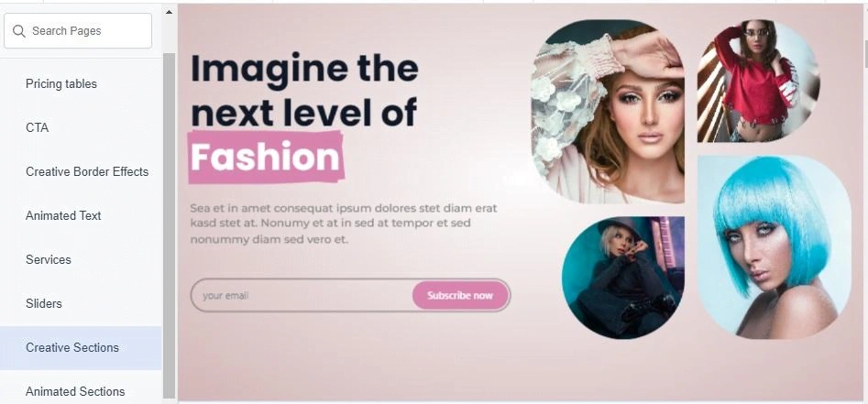Choose the Creative Sections category
Image resolution: width=868 pixels, height=404 pixels.
(81, 347)
